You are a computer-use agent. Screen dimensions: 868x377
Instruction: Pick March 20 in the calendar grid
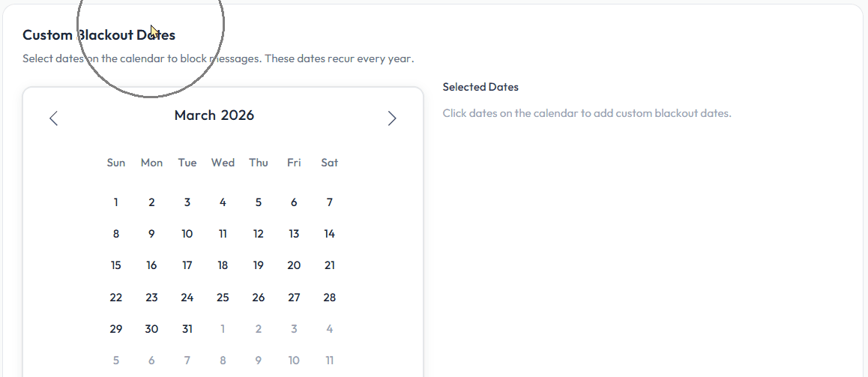(x=294, y=265)
